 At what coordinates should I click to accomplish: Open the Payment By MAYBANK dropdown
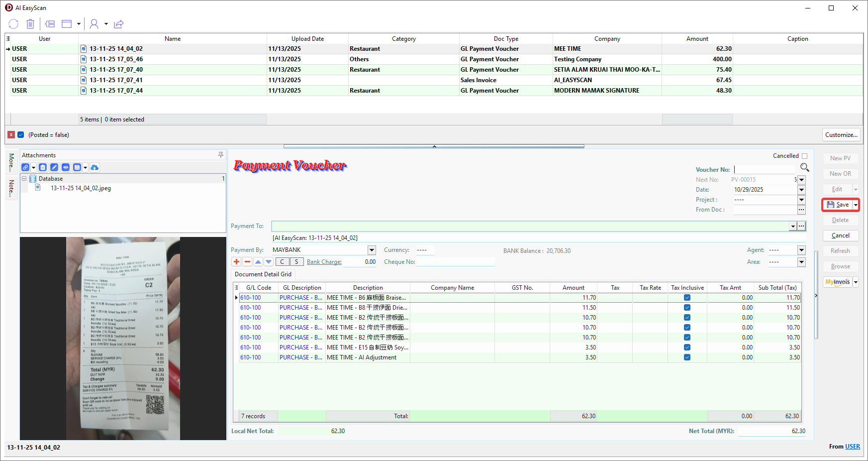372,250
